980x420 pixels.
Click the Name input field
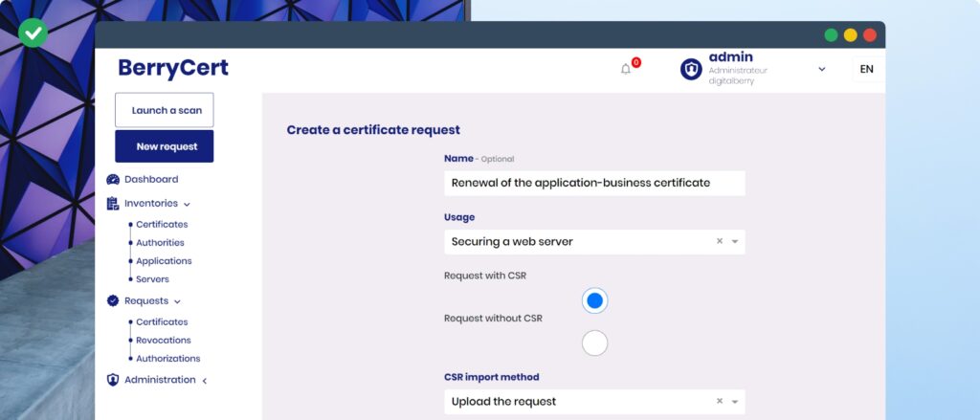click(x=594, y=183)
